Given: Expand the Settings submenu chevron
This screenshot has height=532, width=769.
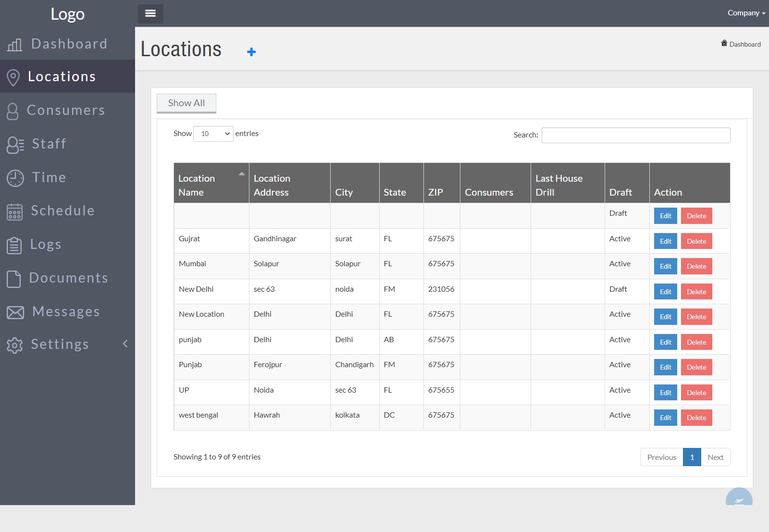Looking at the screenshot, I should coord(125,344).
